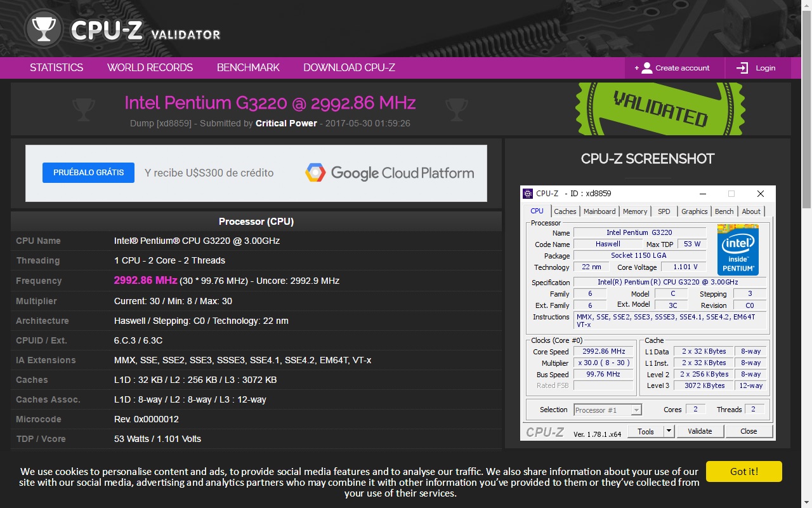The image size is (812, 508).
Task: Click the CPU-Z window title icon
Action: (528, 194)
